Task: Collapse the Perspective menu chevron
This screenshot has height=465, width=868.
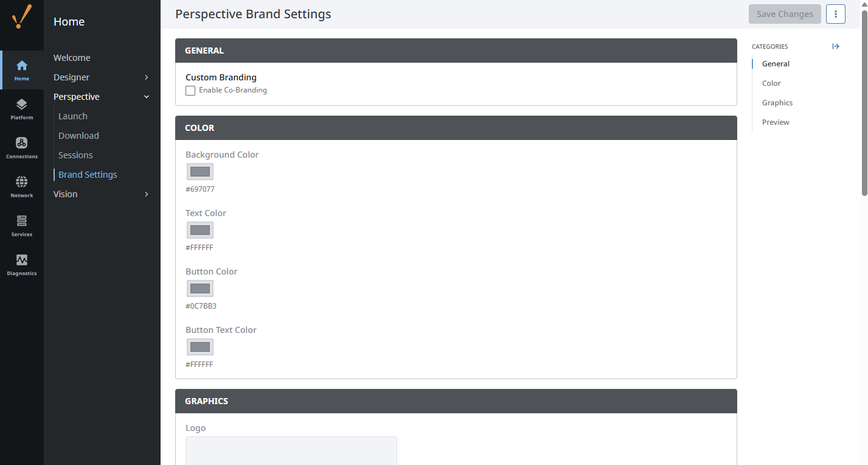Action: tap(147, 97)
